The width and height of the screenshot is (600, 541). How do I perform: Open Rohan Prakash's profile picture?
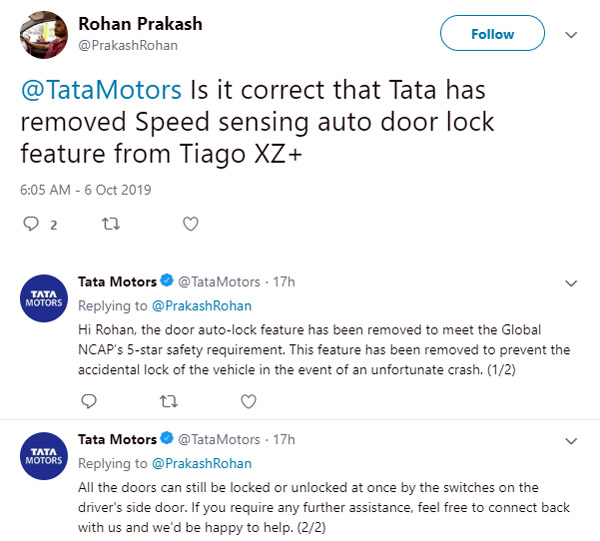pos(43,36)
